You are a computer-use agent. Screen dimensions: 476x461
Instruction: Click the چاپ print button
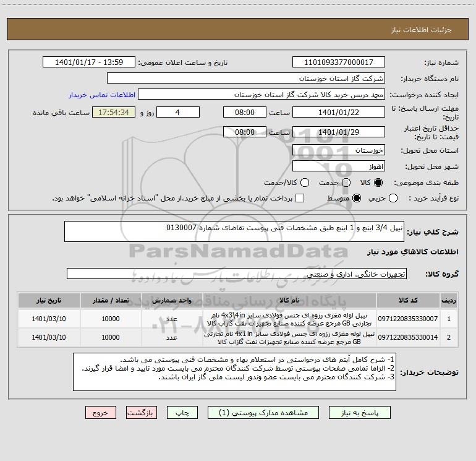coord(182,413)
